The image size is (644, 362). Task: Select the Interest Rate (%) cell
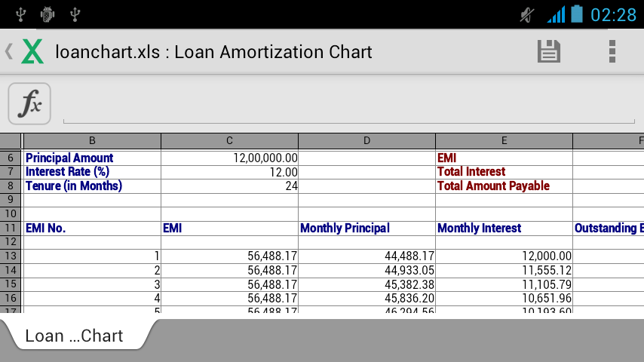(93, 172)
